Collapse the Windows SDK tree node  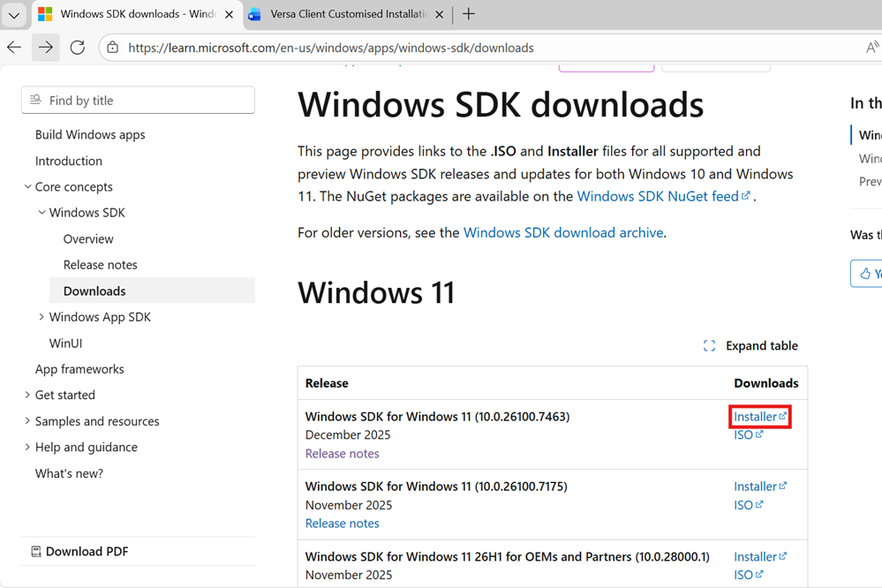41,212
